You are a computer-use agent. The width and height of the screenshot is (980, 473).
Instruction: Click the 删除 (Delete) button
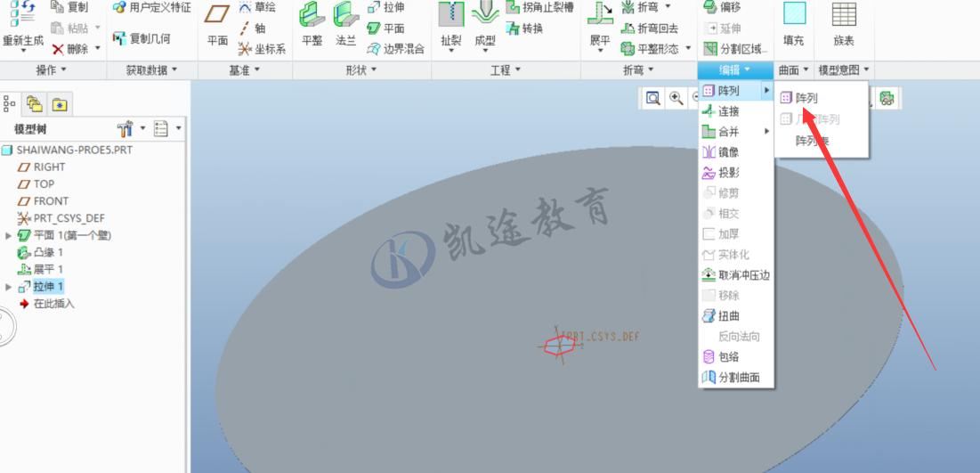[x=70, y=48]
